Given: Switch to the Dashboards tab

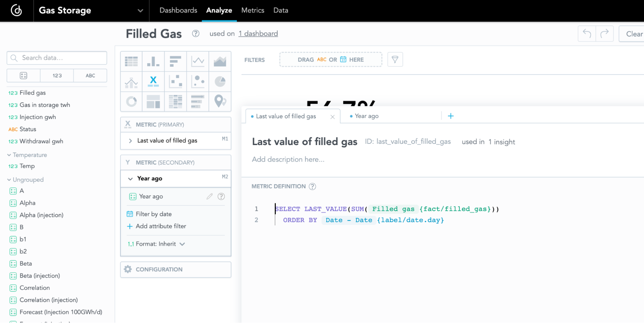Looking at the screenshot, I should pos(178,10).
